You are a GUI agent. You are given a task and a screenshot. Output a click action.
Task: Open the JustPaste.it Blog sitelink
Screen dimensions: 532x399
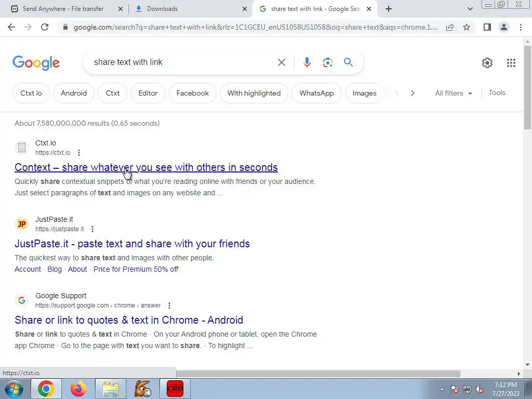point(55,269)
